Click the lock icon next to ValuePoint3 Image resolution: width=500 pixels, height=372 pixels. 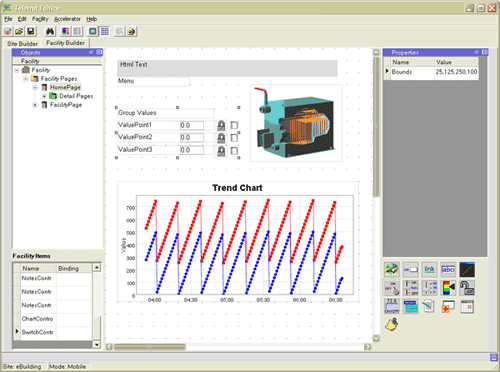pyautogui.click(x=221, y=151)
